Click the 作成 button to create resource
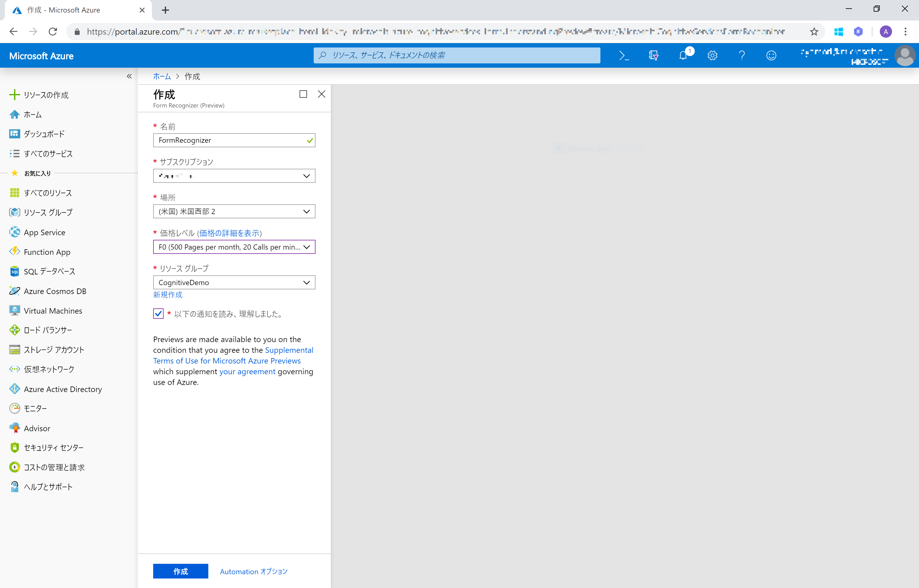 pos(180,571)
